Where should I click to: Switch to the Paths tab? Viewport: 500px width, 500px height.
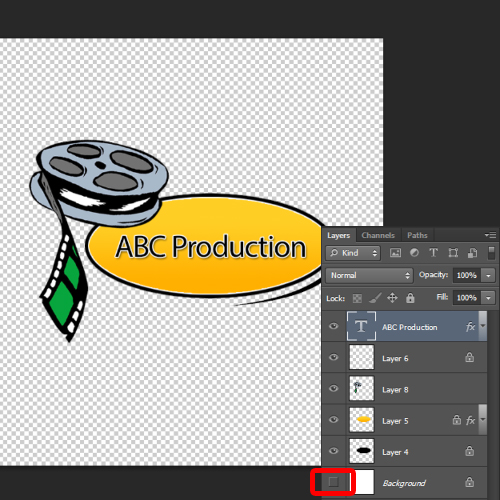coord(417,235)
